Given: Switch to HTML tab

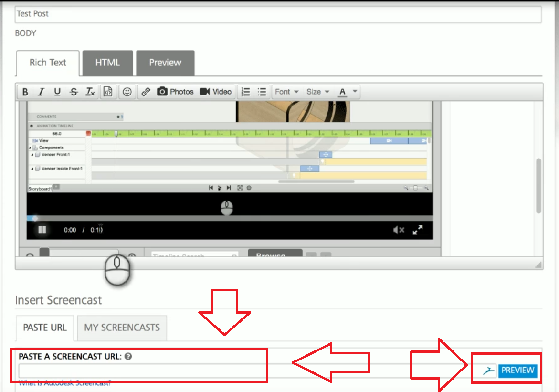Looking at the screenshot, I should click(108, 63).
